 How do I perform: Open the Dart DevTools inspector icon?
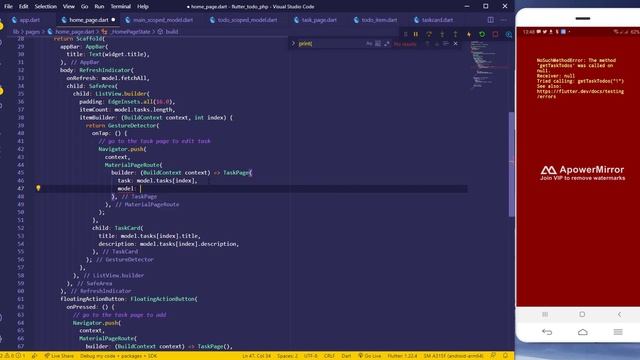(509, 34)
